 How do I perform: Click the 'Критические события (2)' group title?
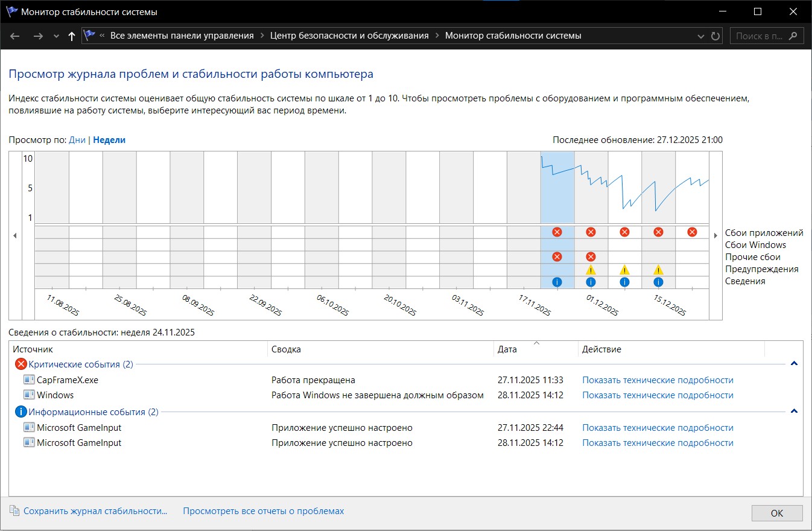(x=81, y=364)
